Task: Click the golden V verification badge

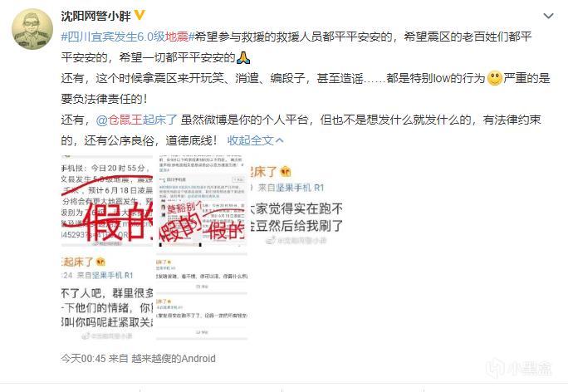Action: point(140,15)
